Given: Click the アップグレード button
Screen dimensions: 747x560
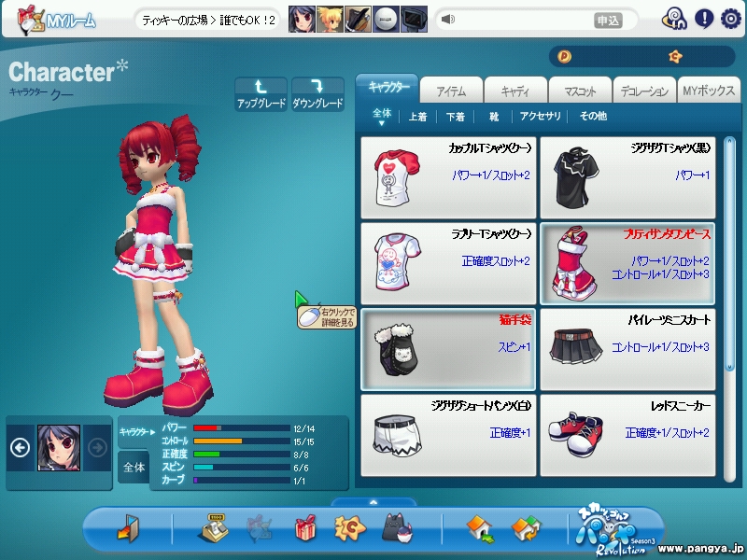Looking at the screenshot, I should tap(261, 94).
